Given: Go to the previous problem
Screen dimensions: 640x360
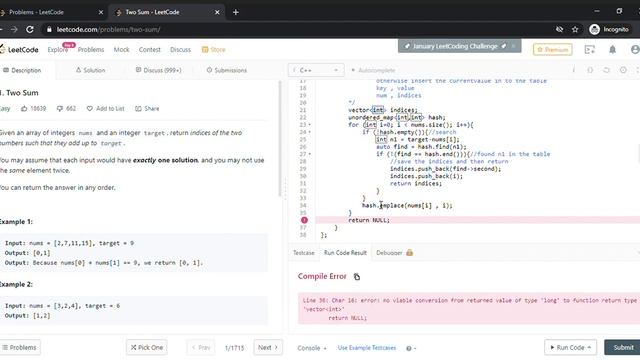Looking at the screenshot, I should coord(201,348).
